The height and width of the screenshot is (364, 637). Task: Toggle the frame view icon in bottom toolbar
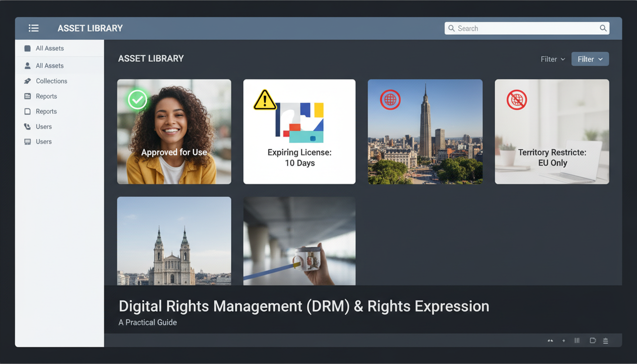592,340
